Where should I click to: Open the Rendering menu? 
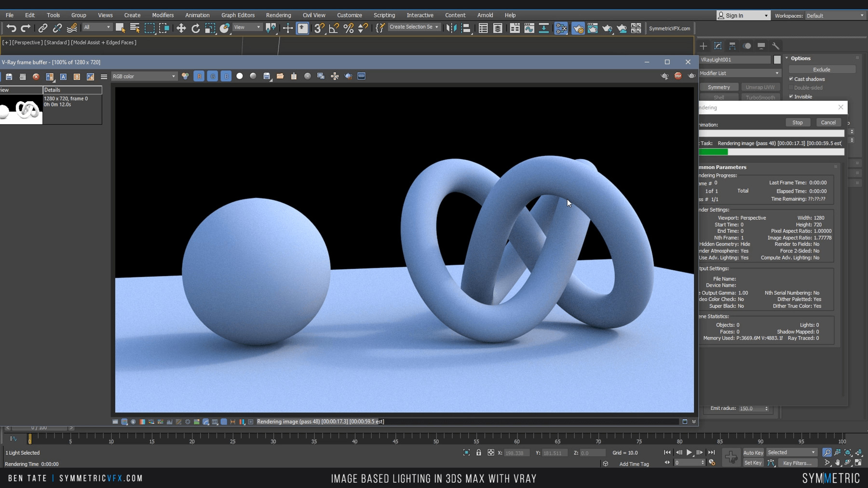pos(278,15)
